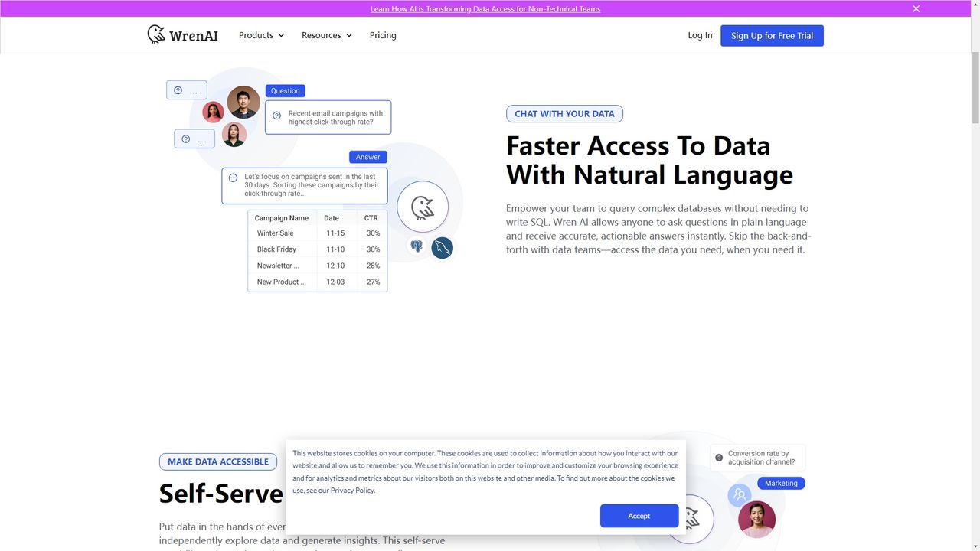The width and height of the screenshot is (980, 551).
Task: Open the Pricing page
Action: point(383,35)
